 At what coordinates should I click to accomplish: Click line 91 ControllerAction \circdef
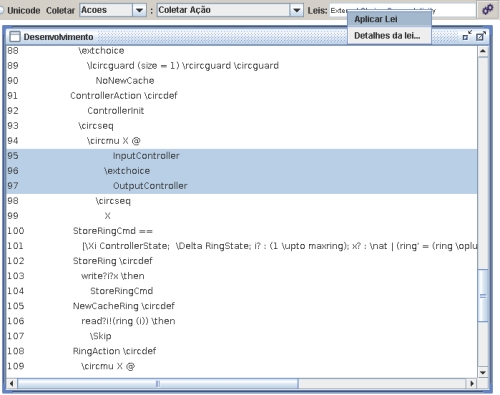point(124,96)
